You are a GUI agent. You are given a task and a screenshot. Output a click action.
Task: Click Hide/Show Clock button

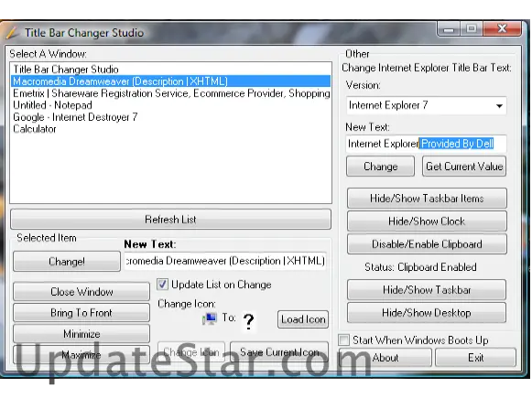(427, 221)
